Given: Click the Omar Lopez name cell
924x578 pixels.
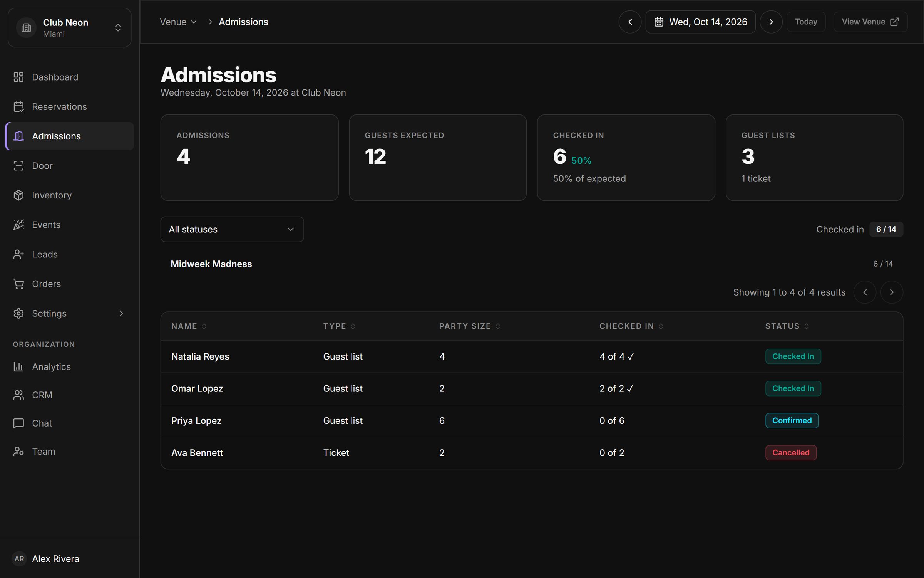Looking at the screenshot, I should (197, 388).
